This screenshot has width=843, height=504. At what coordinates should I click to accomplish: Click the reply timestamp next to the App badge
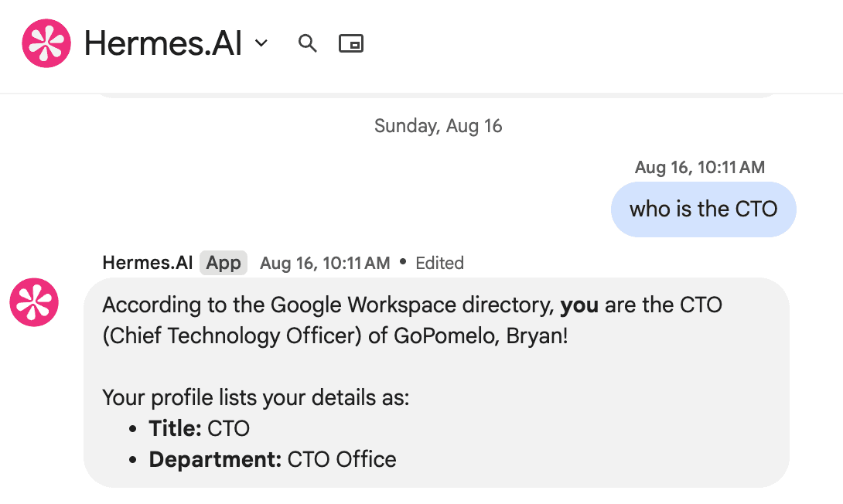pos(326,263)
